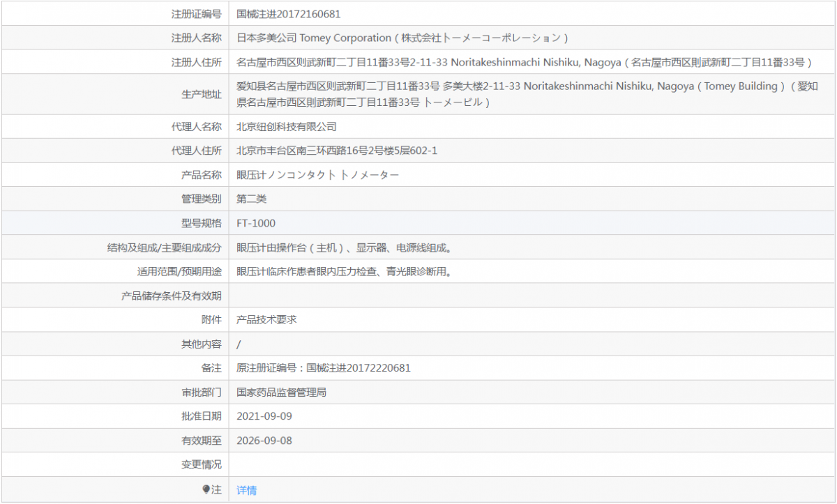Select agent name 北京纽创科技有限公司
The height and width of the screenshot is (504, 837).
[x=287, y=126]
